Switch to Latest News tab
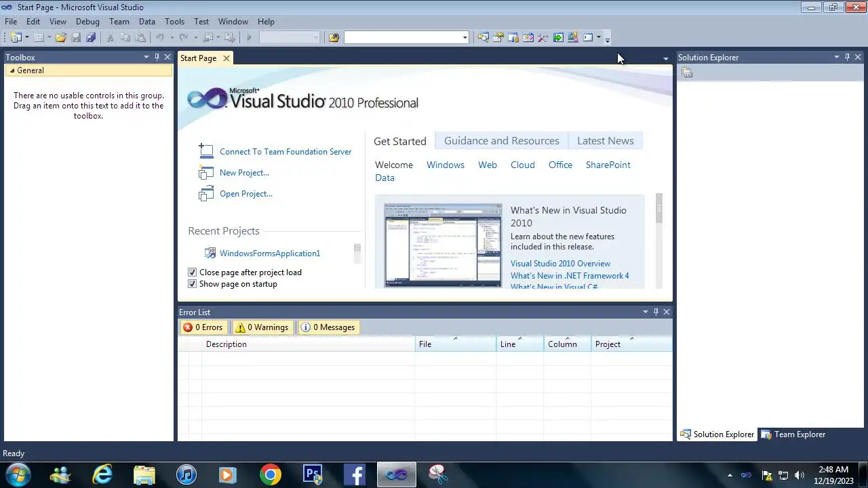The width and height of the screenshot is (868, 488). [x=606, y=141]
